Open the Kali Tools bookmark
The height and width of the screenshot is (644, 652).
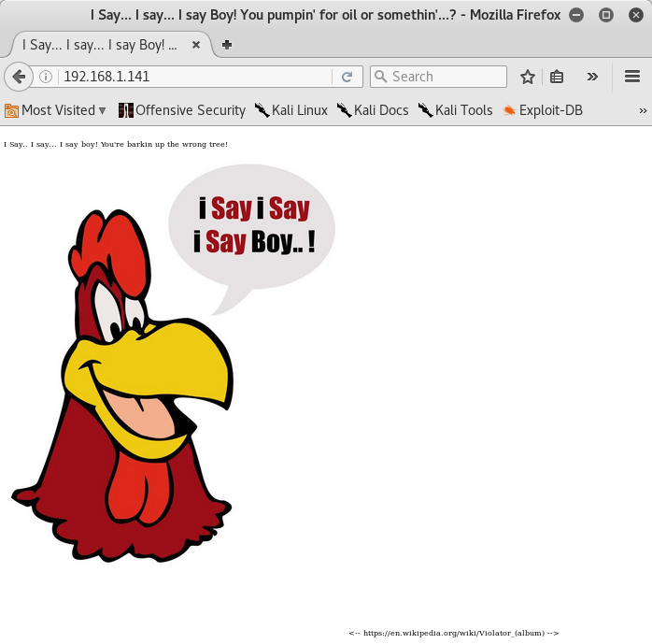point(455,110)
